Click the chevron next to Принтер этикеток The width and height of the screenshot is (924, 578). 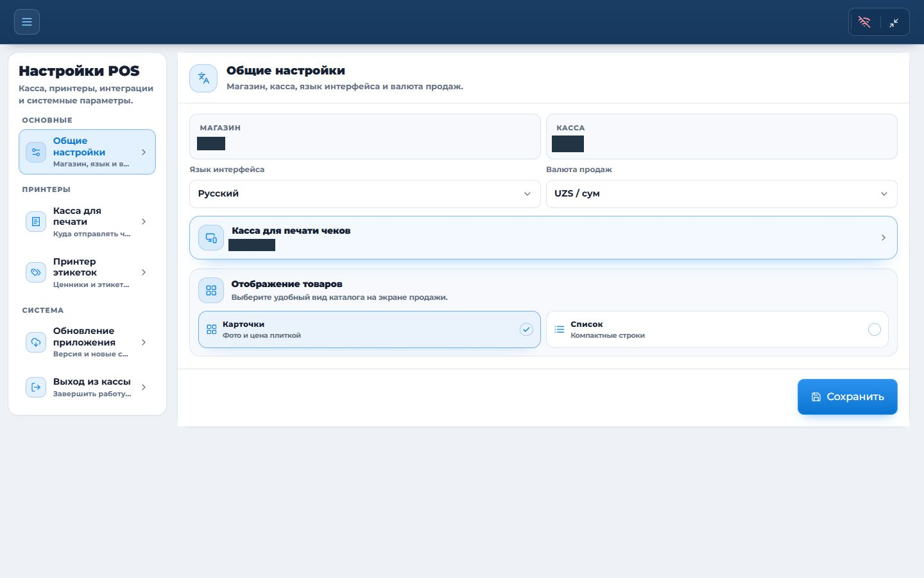click(x=144, y=272)
